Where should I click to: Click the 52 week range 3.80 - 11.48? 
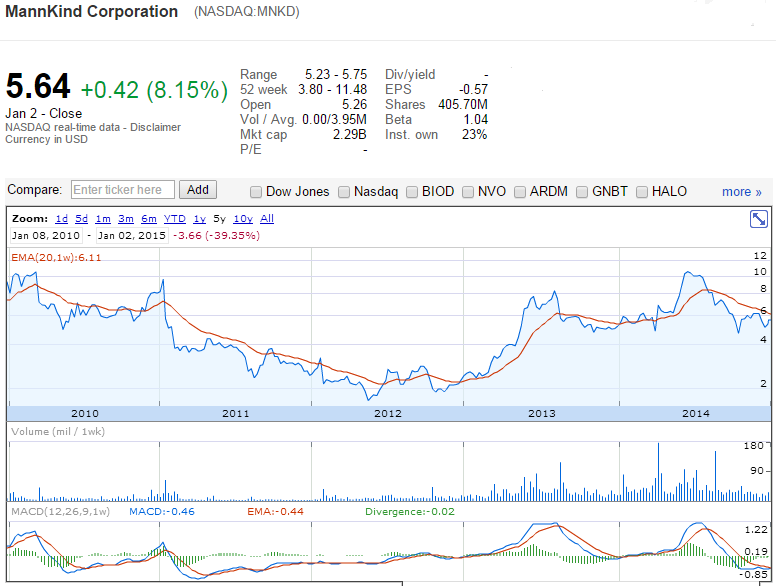[x=332, y=90]
